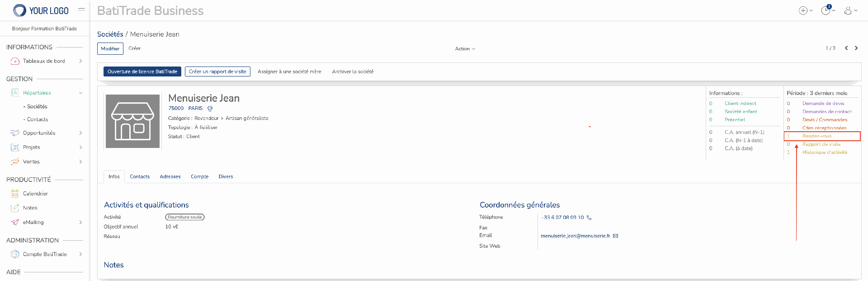Expand the Ventes chevron
The height and width of the screenshot is (281, 868).
click(80, 162)
